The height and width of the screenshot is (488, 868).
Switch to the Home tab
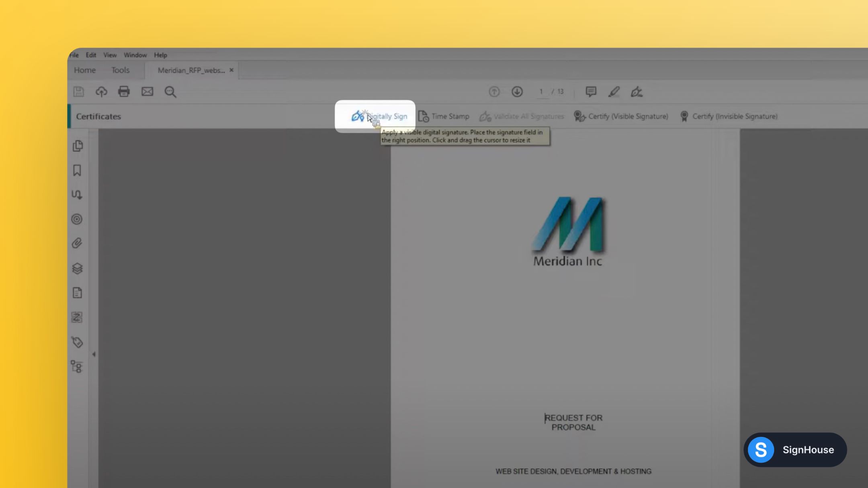(84, 70)
